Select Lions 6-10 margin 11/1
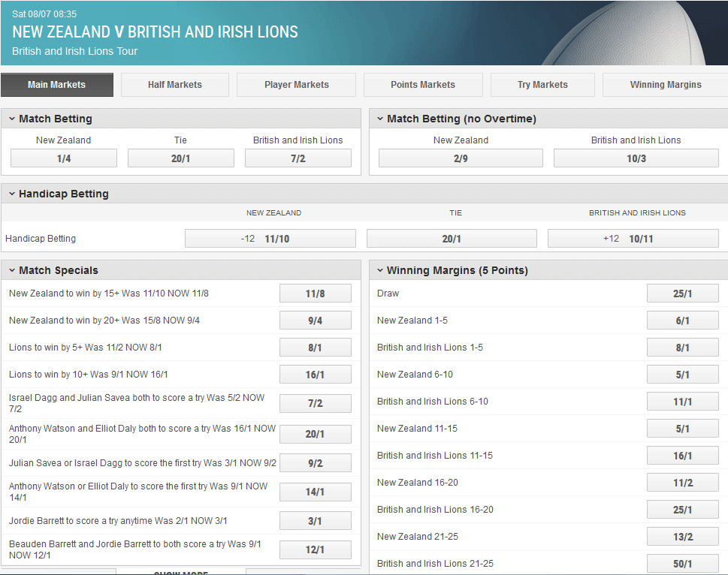The image size is (728, 575). click(682, 402)
